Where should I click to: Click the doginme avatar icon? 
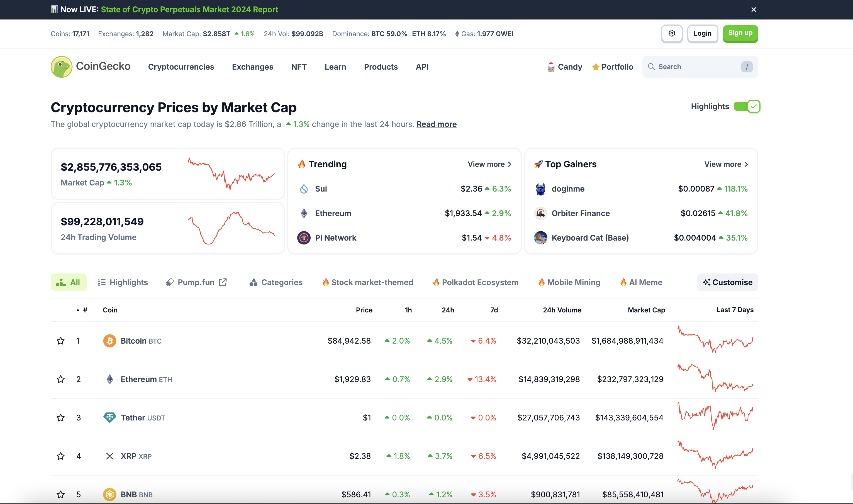(540, 189)
